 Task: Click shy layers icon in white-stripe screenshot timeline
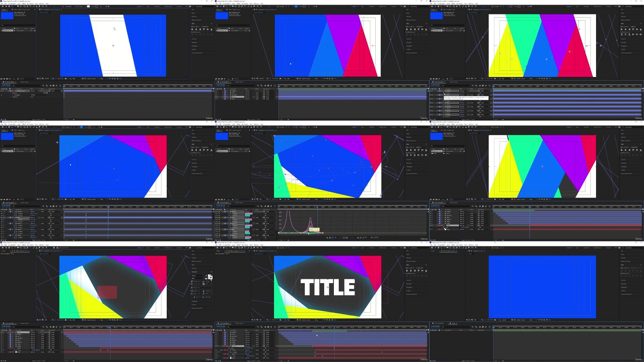click(x=50, y=86)
